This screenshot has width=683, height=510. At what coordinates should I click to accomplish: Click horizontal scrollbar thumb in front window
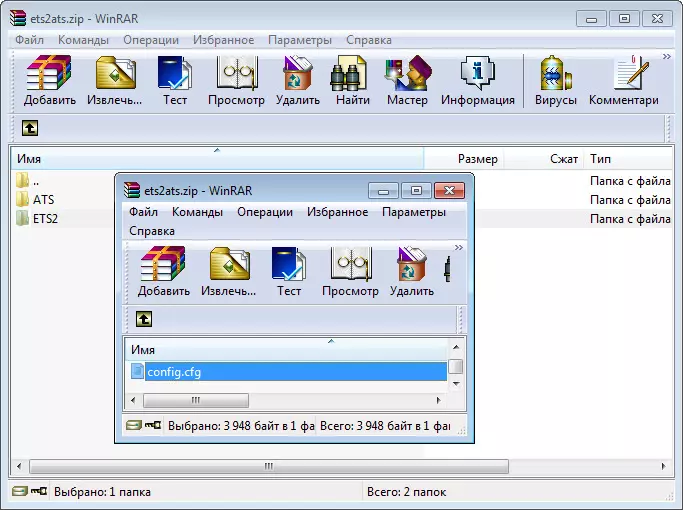tap(196, 400)
